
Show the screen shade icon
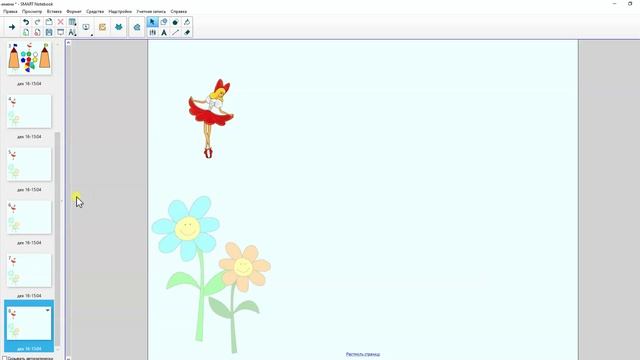(x=60, y=32)
